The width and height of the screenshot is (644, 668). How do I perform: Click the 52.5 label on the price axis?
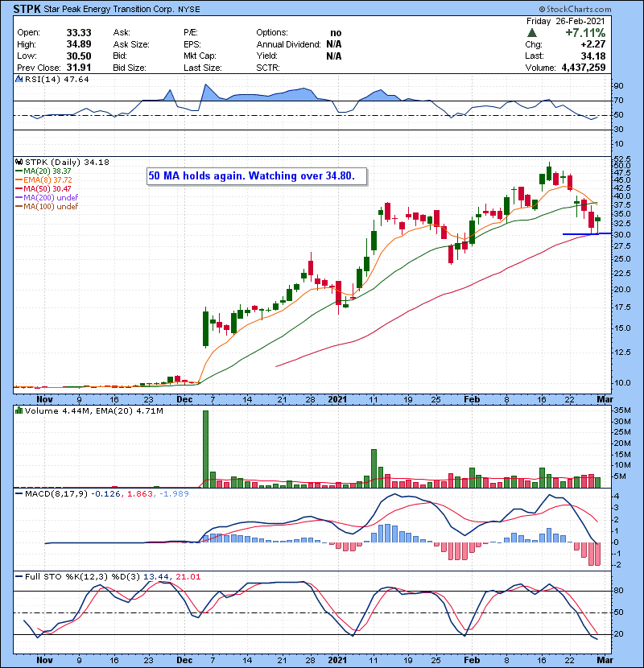click(x=621, y=159)
